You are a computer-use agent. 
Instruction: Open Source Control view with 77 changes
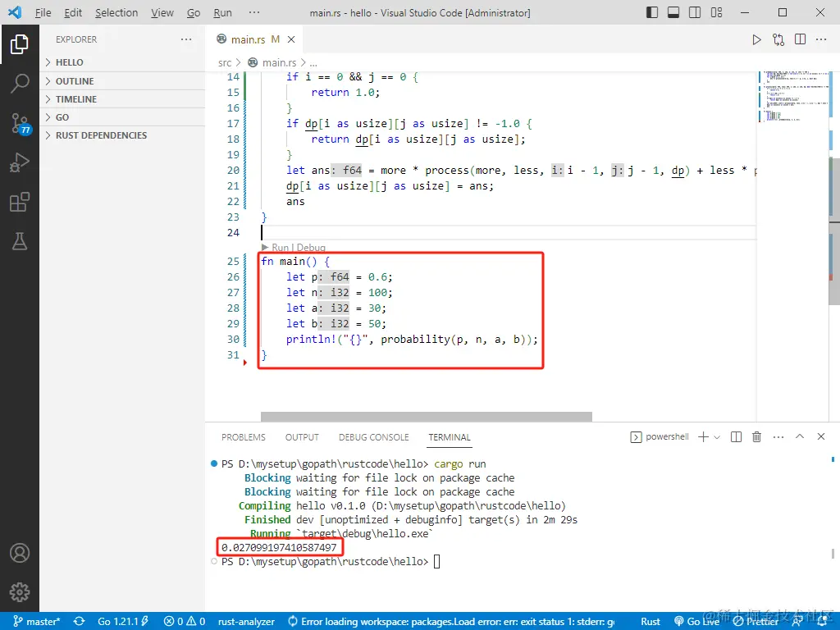click(21, 123)
